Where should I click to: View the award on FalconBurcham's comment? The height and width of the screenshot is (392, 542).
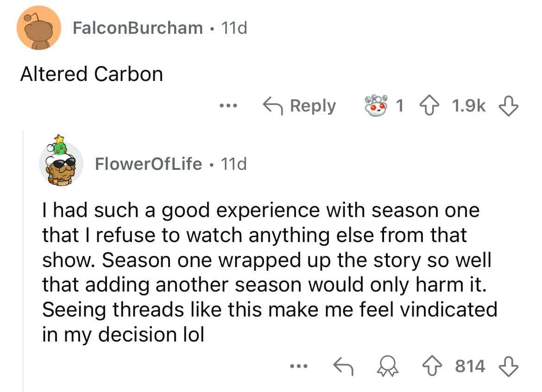[x=378, y=105]
